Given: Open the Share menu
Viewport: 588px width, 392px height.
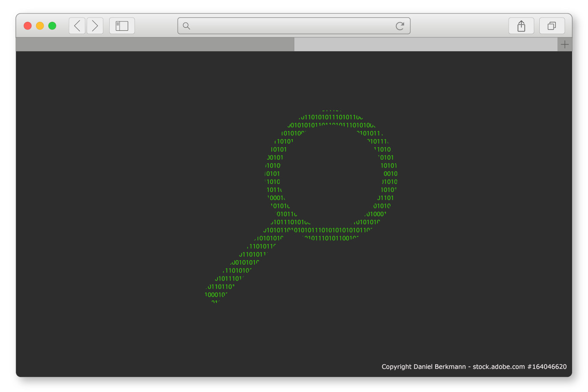Looking at the screenshot, I should (x=521, y=26).
